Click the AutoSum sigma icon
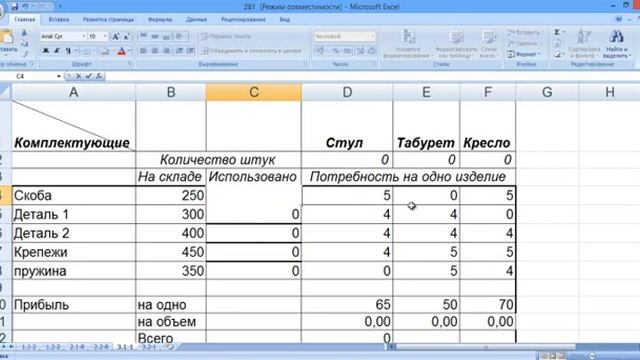This screenshot has width=640, height=360. 558,32
